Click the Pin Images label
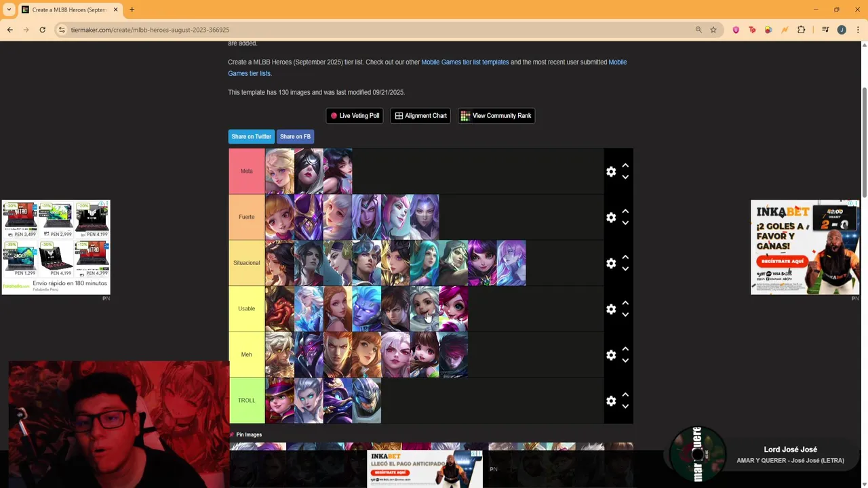The image size is (868, 488). [249, 434]
